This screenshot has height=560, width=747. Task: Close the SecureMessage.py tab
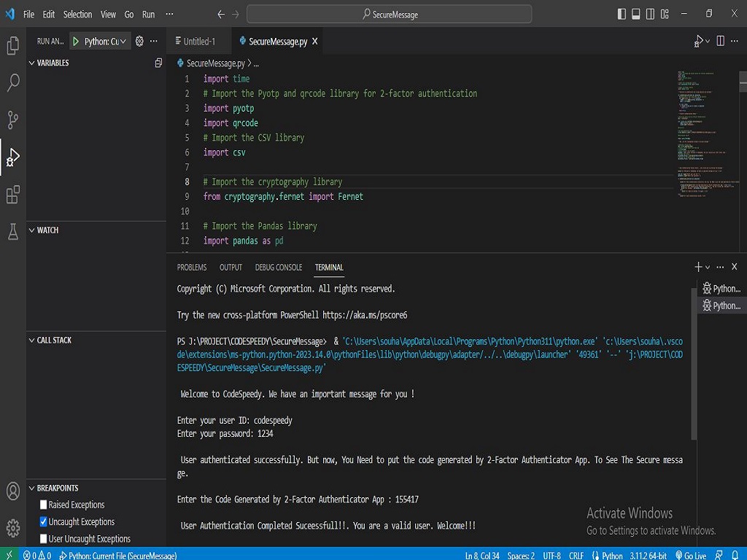pos(315,42)
